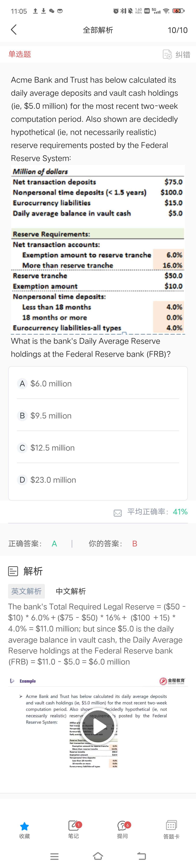Tap the 全部解析 page title
The width and height of the screenshot is (196, 868).
point(98,30)
